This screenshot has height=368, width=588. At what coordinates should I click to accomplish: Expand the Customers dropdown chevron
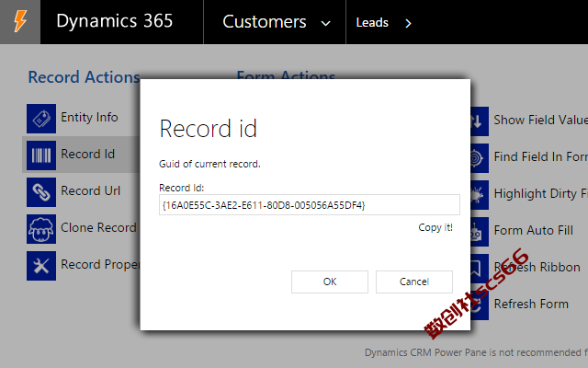[326, 23]
